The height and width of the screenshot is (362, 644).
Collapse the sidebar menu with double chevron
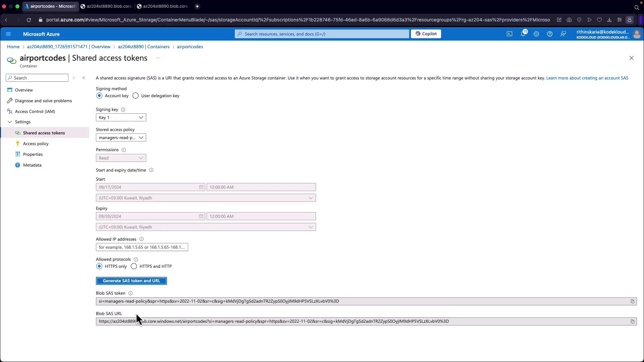pos(84,78)
